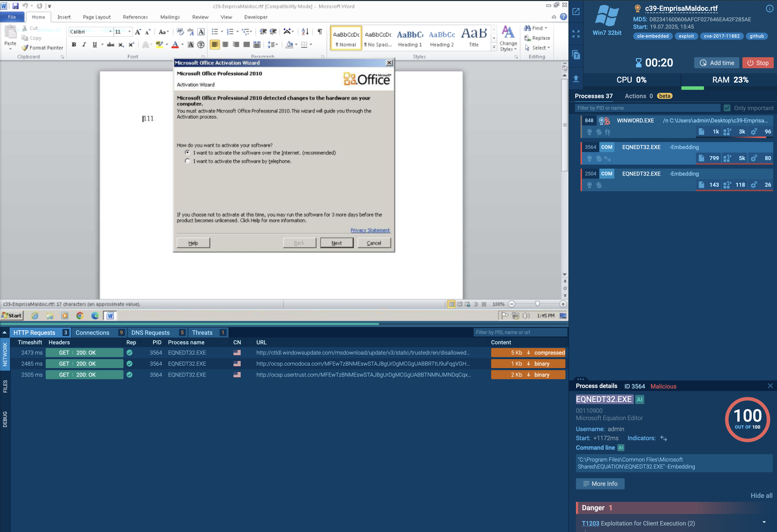Click the show paragraph marks icon
The width and height of the screenshot is (777, 532).
coord(320,32)
